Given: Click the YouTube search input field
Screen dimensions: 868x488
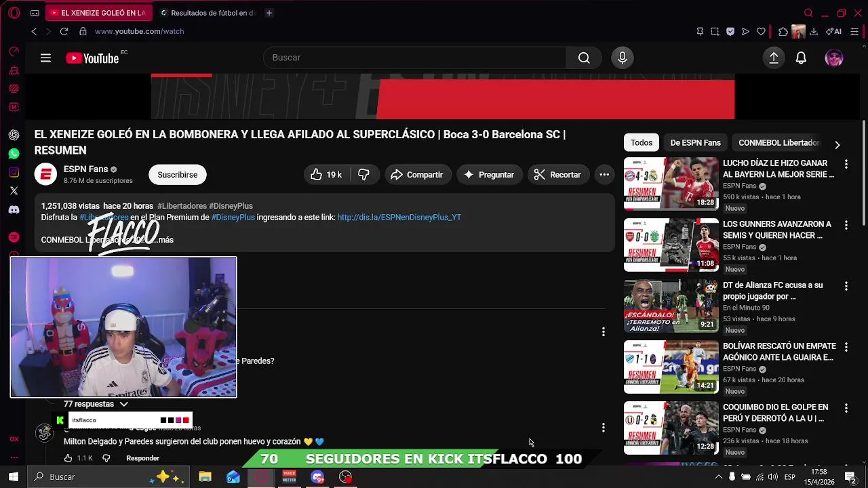Looking at the screenshot, I should 414,58.
